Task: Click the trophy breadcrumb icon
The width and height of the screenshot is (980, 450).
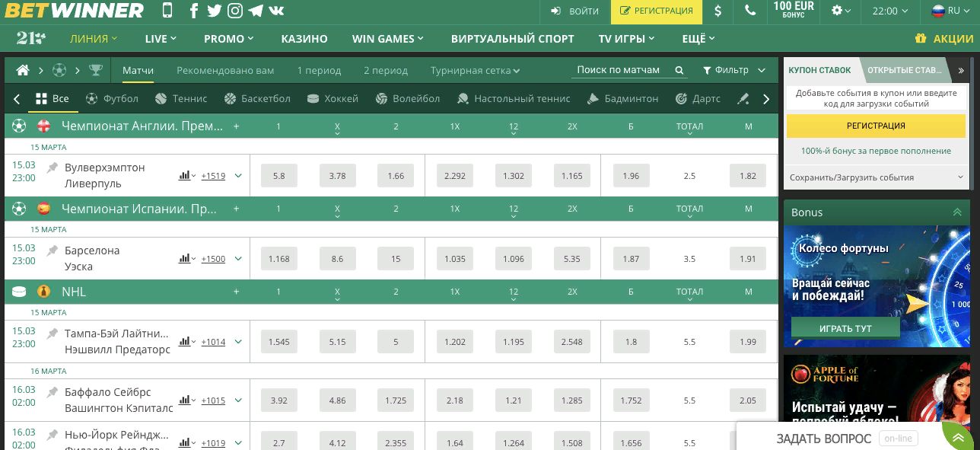Action: 96,70
